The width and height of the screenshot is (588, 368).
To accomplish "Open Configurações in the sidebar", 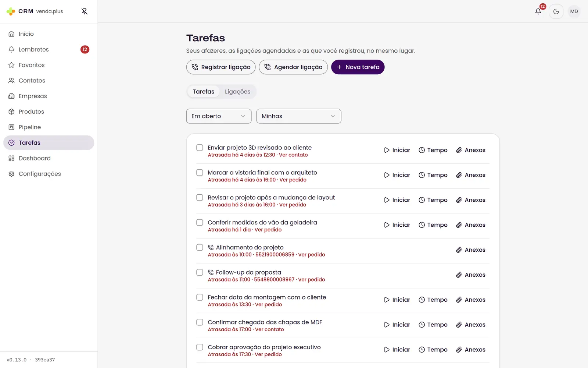I will 49,174.
